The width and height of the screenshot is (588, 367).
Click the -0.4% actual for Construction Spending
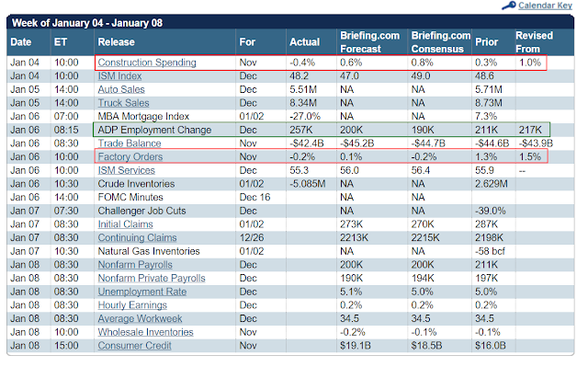pyautogui.click(x=302, y=63)
